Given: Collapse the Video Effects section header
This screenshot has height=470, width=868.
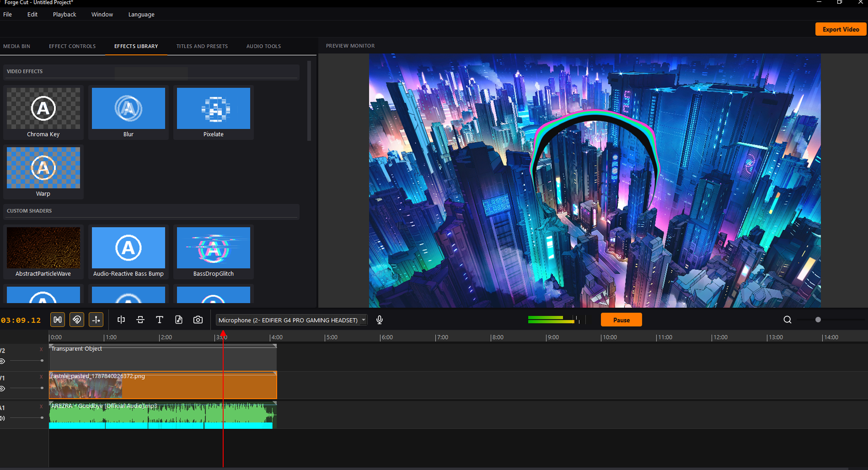Looking at the screenshot, I should click(x=151, y=71).
